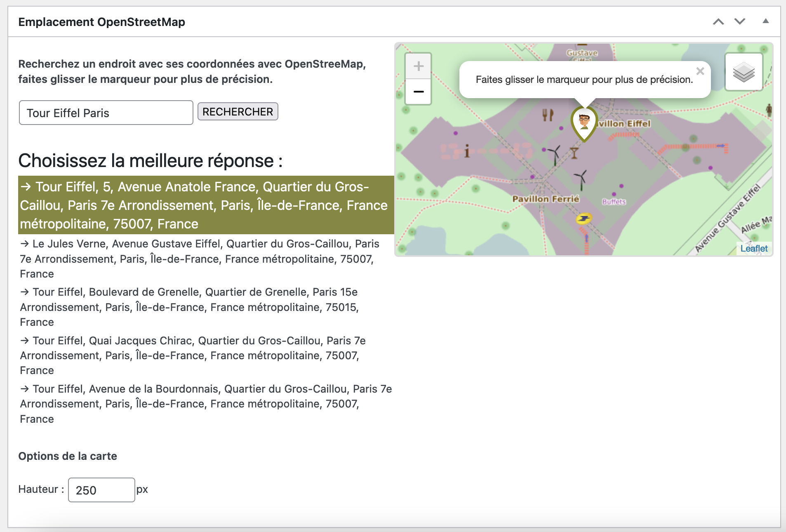Image resolution: width=786 pixels, height=532 pixels.
Task: Move the metabox down with chevron
Action: click(x=740, y=22)
